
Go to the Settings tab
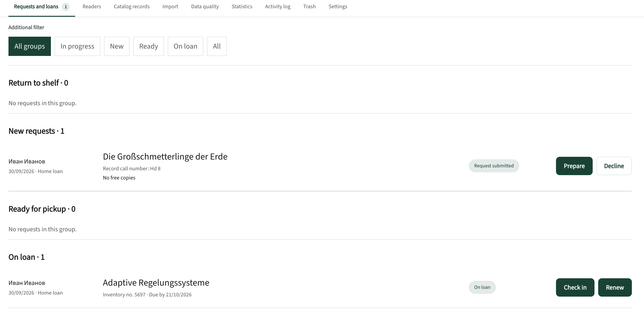(338, 7)
